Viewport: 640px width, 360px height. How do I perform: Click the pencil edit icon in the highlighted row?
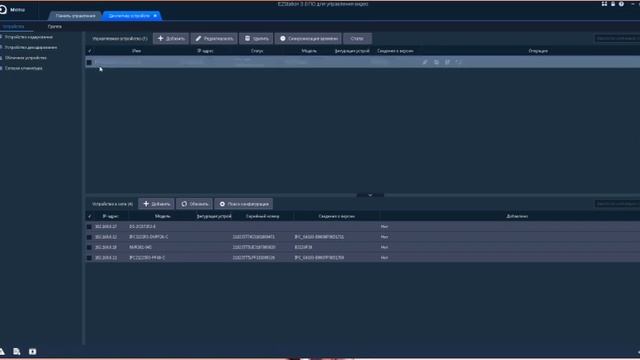(425, 62)
